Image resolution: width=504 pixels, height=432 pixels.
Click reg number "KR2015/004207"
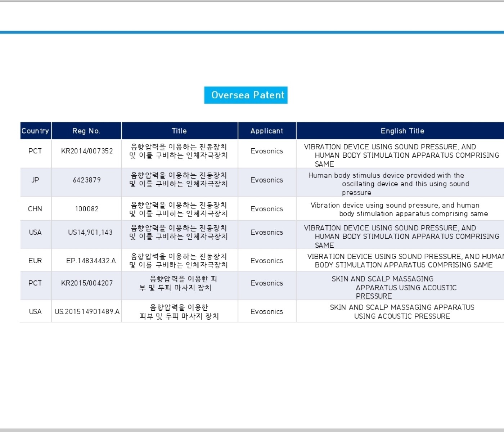(x=87, y=283)
